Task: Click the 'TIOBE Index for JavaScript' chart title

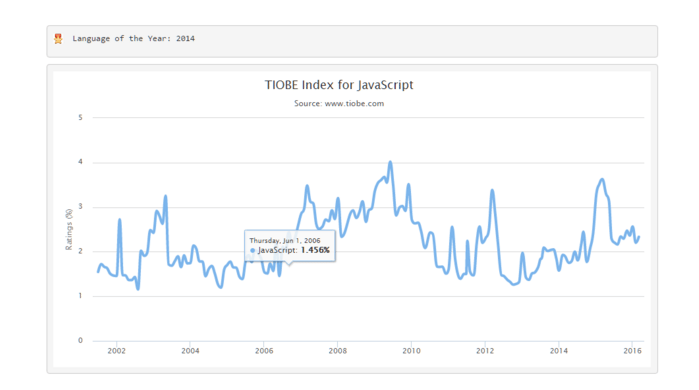Action: [x=339, y=85]
